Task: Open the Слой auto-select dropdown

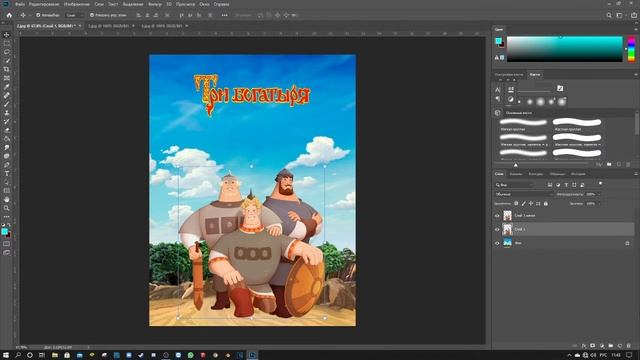Action: point(75,15)
